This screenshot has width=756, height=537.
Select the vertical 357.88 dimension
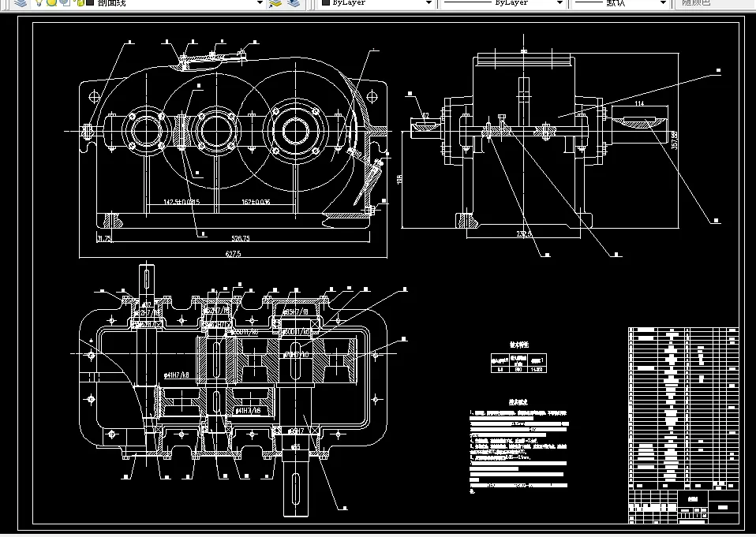[674, 140]
